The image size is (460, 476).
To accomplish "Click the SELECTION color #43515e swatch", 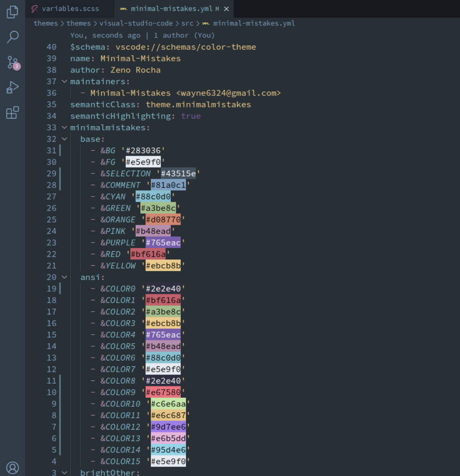I will [179, 174].
